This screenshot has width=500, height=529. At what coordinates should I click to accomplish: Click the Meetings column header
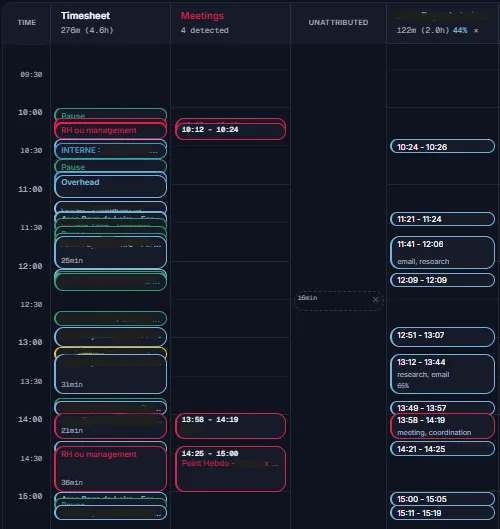click(x=202, y=16)
